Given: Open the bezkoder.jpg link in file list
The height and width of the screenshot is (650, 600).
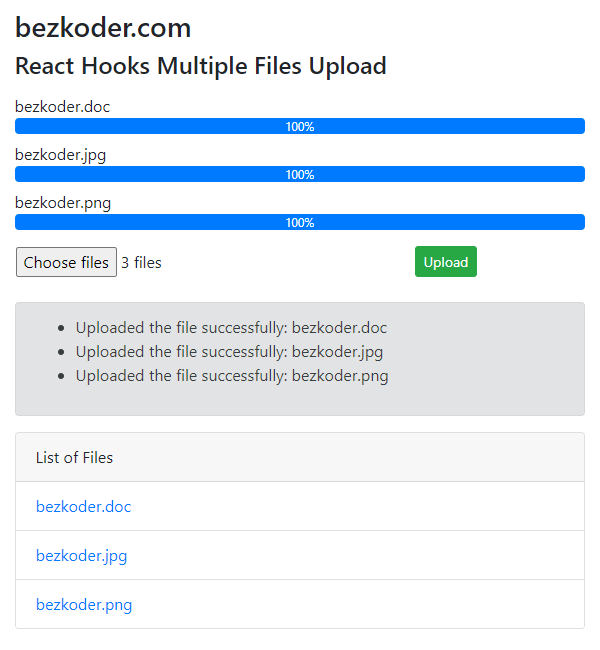Looking at the screenshot, I should tap(81, 555).
